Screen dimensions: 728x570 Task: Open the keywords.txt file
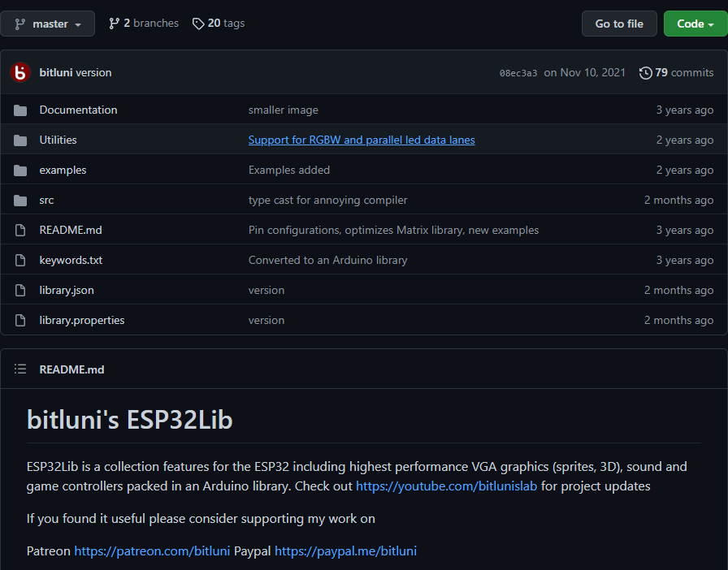tap(71, 261)
